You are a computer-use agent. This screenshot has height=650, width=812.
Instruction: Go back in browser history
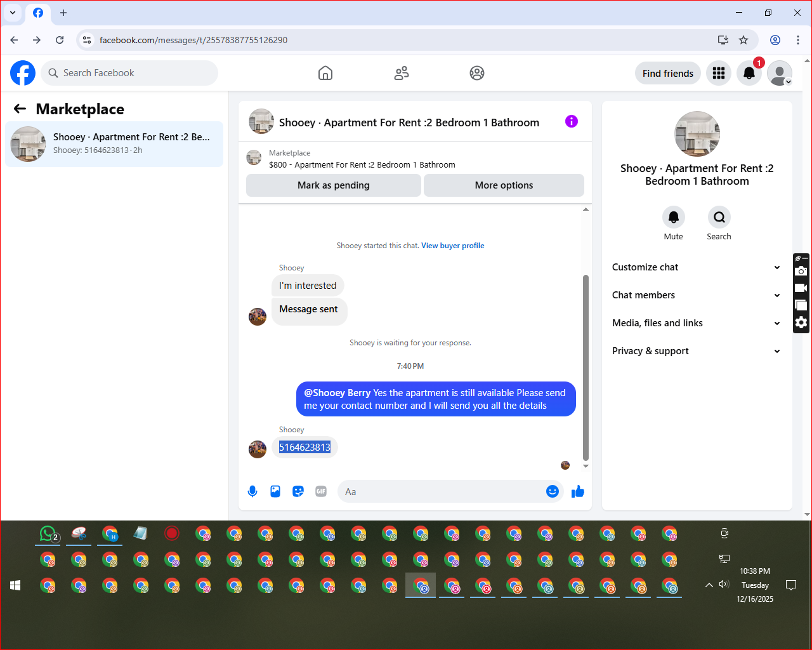[14, 40]
